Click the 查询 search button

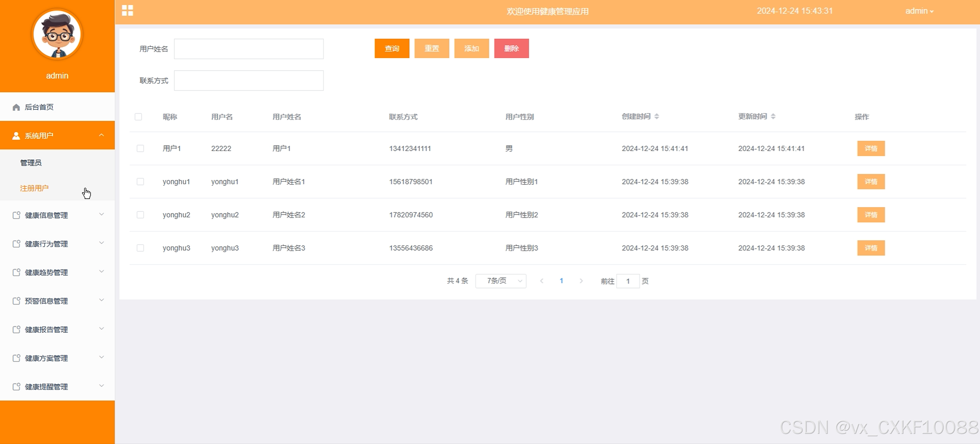[392, 49]
